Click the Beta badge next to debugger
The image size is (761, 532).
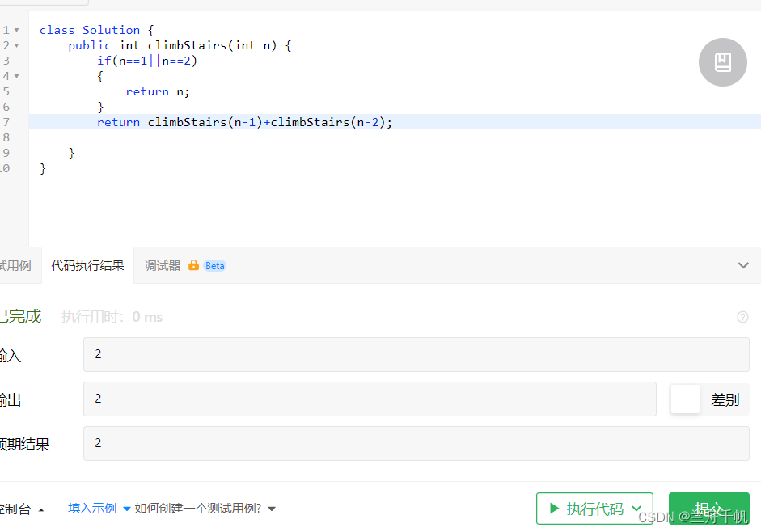click(214, 266)
